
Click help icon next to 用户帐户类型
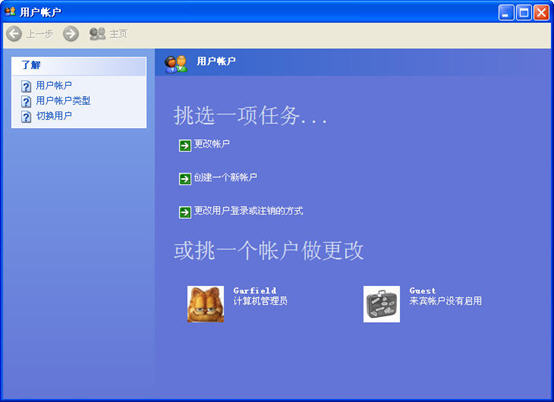click(26, 102)
